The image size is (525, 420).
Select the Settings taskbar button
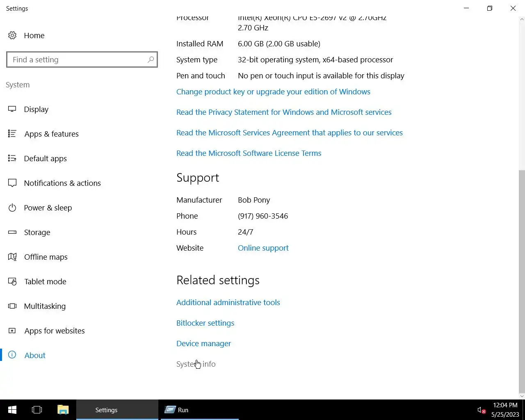[117, 410]
